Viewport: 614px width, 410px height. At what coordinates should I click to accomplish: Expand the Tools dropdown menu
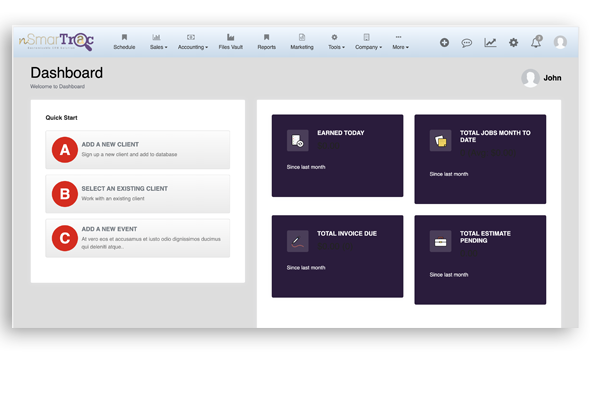335,42
